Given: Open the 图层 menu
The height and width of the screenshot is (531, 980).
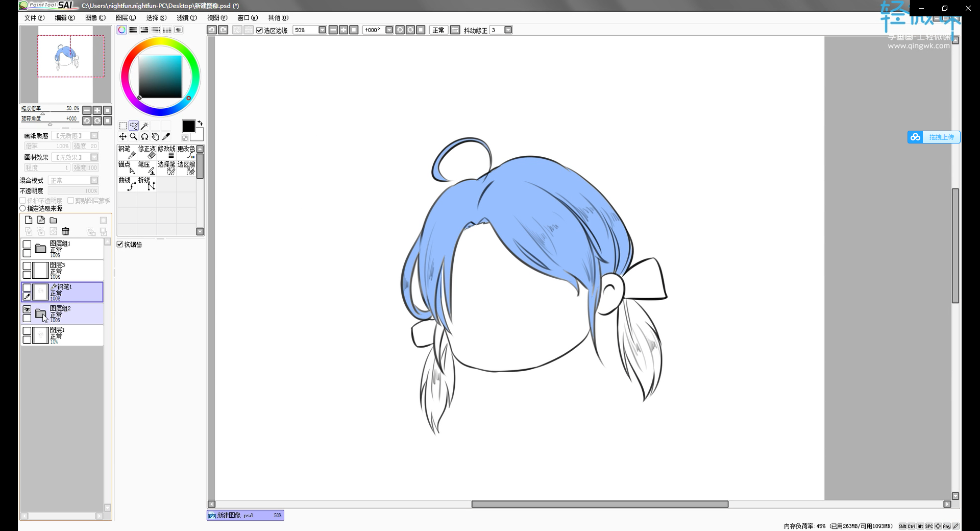Looking at the screenshot, I should pyautogui.click(x=126, y=18).
